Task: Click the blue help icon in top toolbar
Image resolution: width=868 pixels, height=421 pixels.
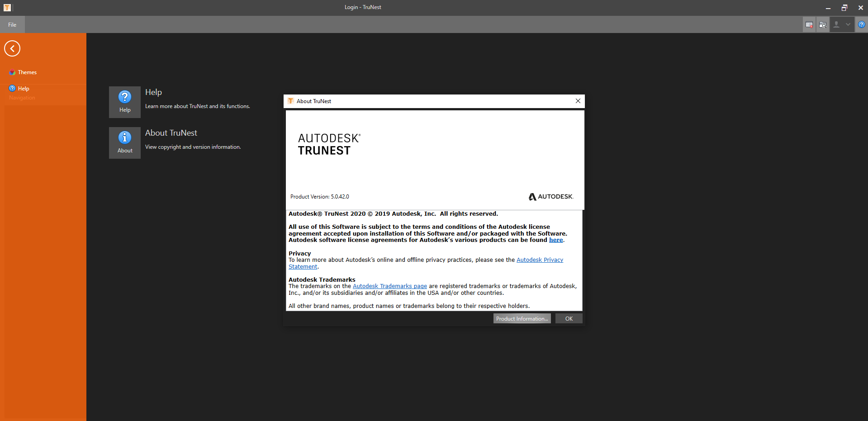Action: pos(862,25)
